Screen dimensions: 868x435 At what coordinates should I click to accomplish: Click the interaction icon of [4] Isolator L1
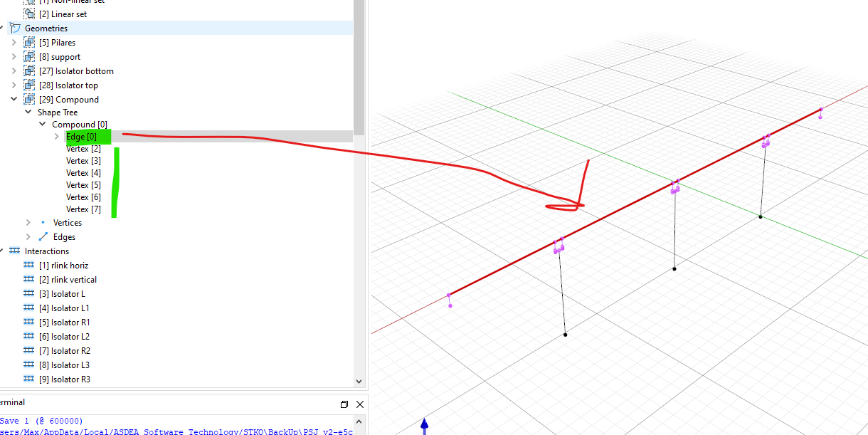click(29, 308)
